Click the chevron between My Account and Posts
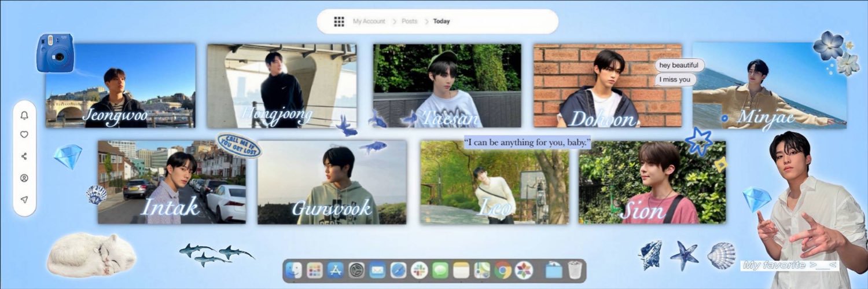The width and height of the screenshot is (868, 289). (x=394, y=21)
